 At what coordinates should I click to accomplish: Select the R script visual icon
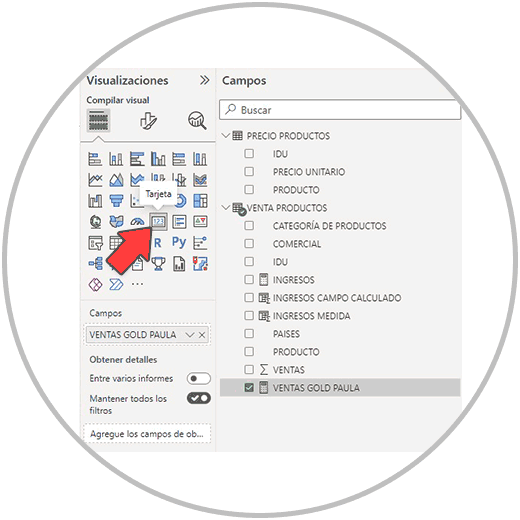158,243
